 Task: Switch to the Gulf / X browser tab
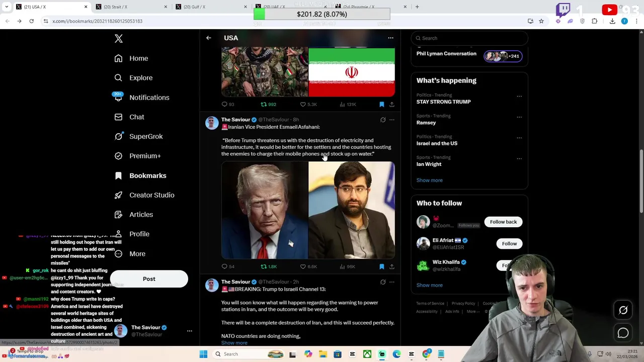[211, 7]
